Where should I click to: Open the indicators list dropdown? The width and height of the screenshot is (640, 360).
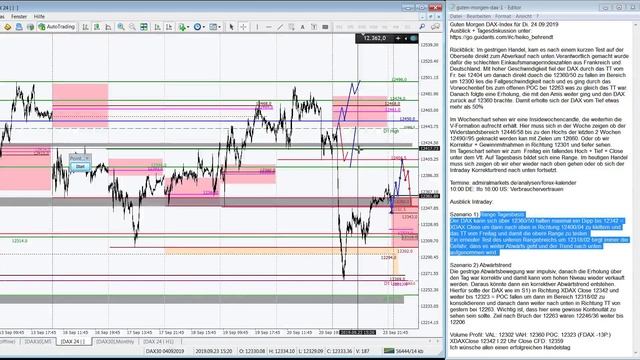[183, 27]
